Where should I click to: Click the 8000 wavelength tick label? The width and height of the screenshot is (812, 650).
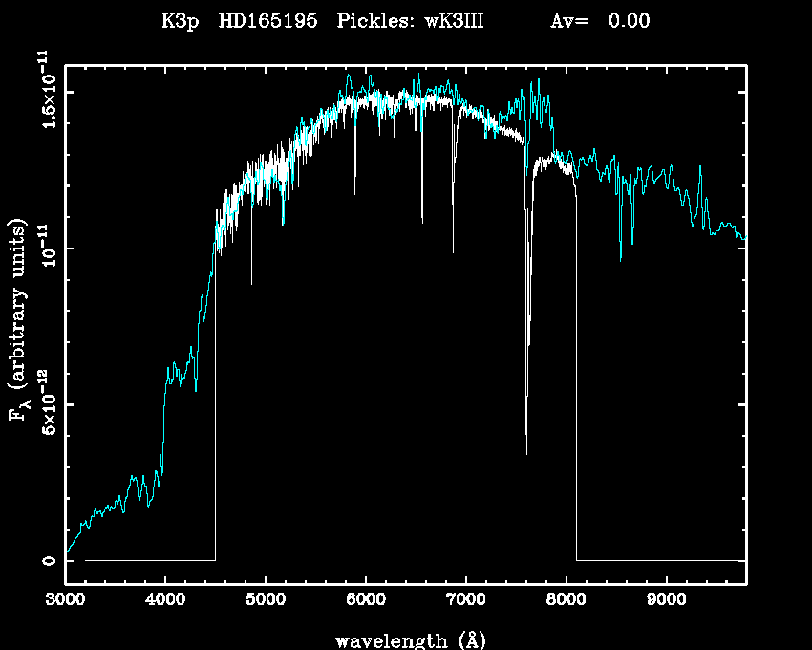click(566, 600)
